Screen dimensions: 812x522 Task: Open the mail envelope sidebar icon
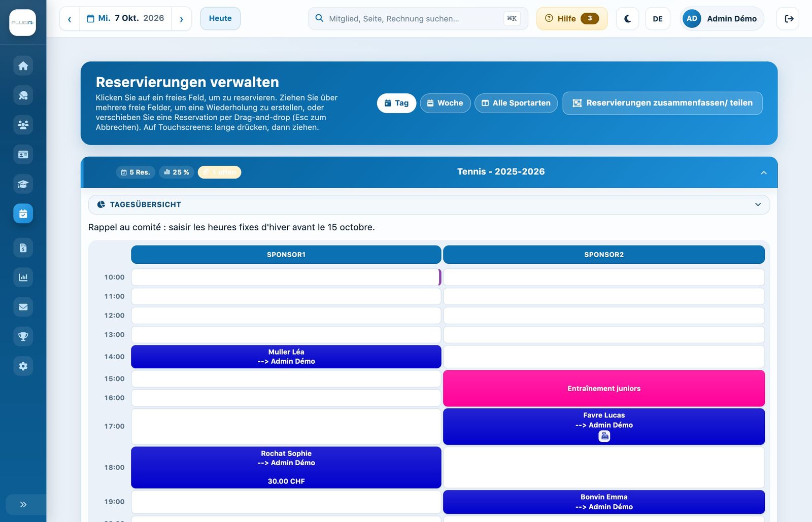(x=23, y=307)
